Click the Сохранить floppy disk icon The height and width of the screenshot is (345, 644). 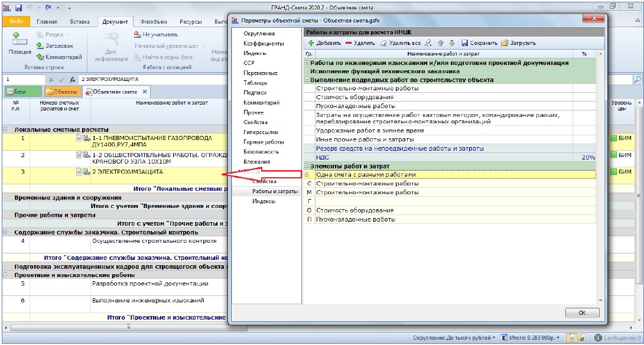[465, 43]
